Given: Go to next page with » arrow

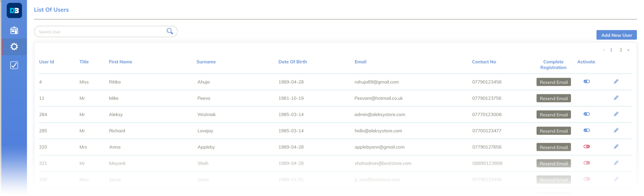Looking at the screenshot, I should coord(628,50).
